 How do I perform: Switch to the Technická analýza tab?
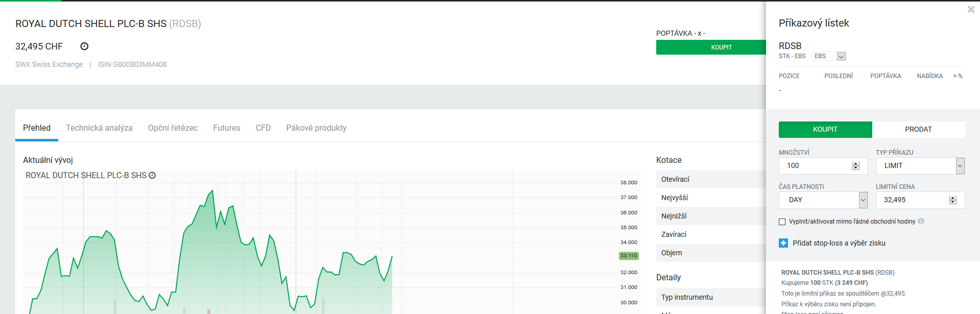[99, 128]
